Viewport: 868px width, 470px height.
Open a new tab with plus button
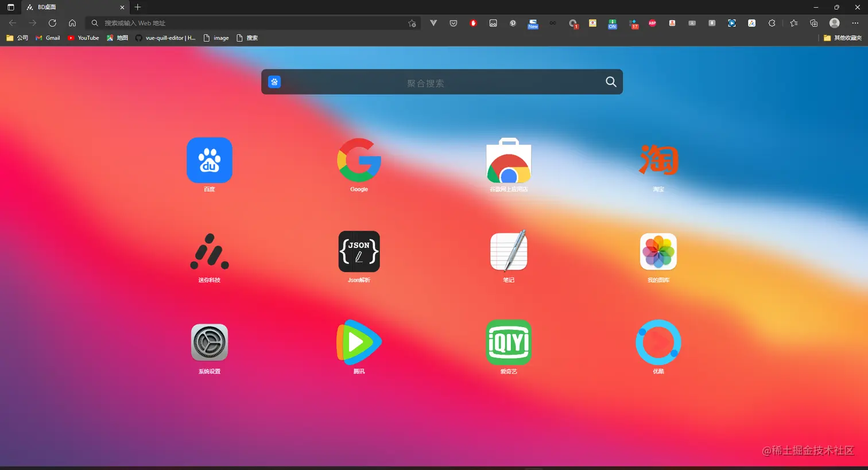click(x=138, y=7)
